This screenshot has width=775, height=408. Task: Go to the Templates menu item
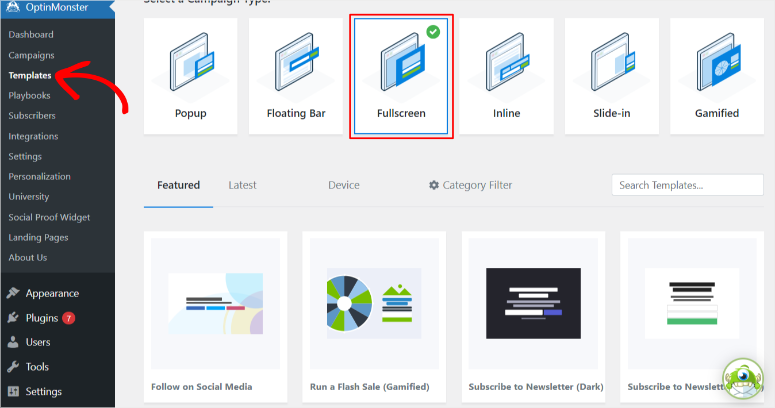[x=30, y=75]
